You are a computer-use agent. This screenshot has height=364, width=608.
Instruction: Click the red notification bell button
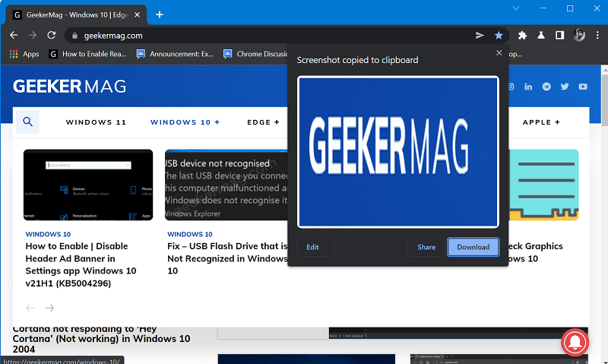tap(575, 342)
